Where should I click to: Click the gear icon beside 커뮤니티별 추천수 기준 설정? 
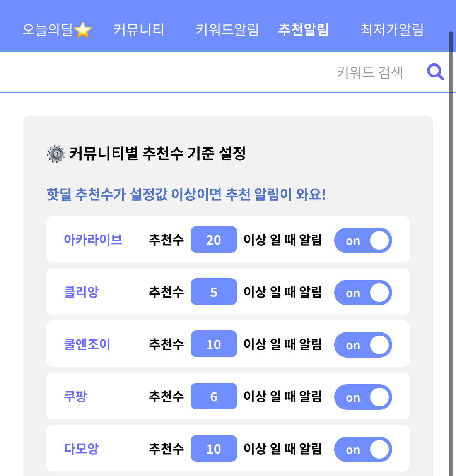coord(56,154)
